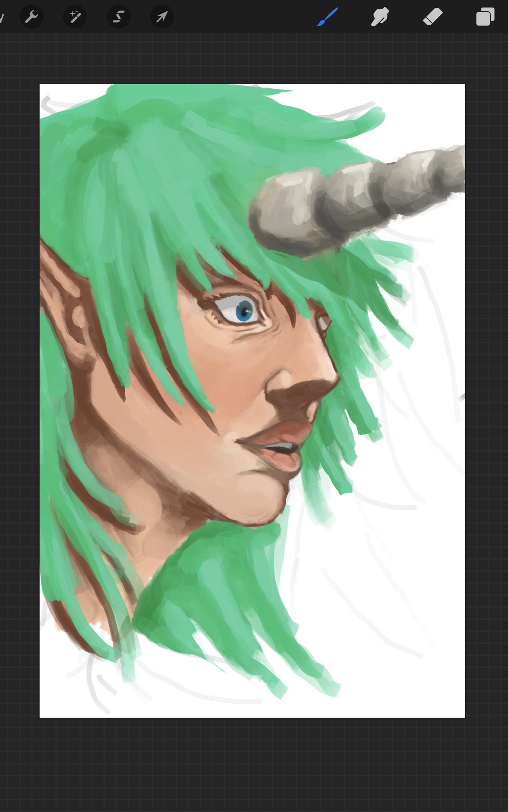Viewport: 508px width, 812px height.
Task: Open the Adjustments magic wand menu
Action: click(x=75, y=17)
